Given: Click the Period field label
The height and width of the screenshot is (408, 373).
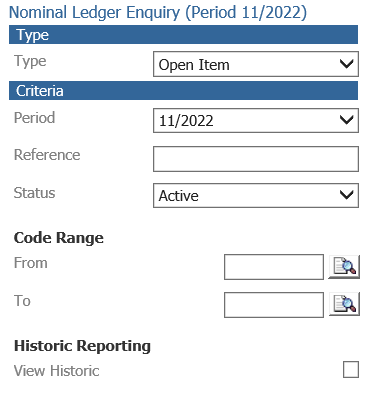Looking at the screenshot, I should click(34, 118).
